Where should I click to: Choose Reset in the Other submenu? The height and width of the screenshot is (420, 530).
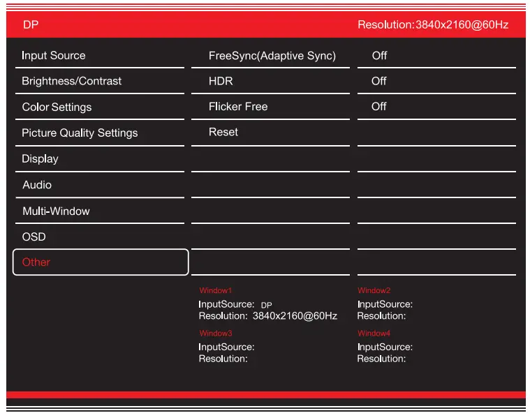coord(223,132)
